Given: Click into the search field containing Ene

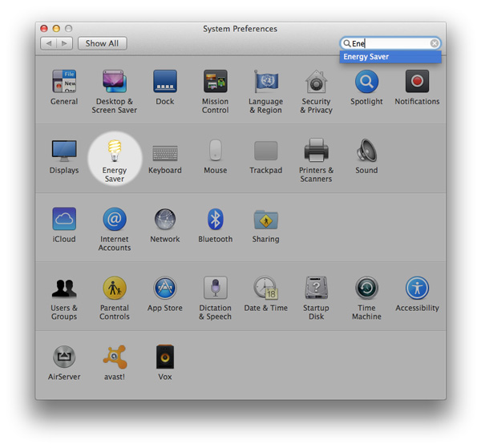Looking at the screenshot, I should (390, 43).
